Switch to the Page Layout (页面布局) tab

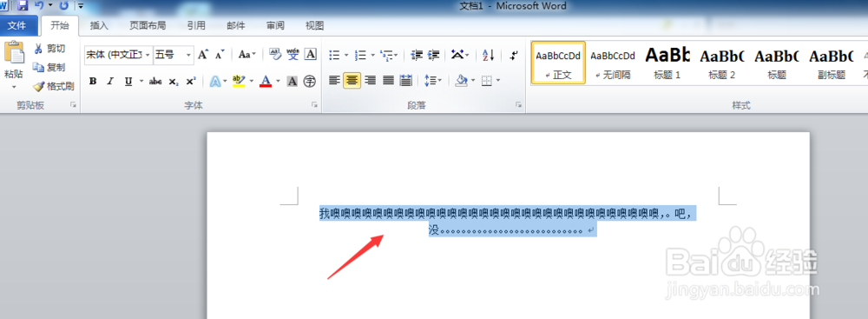148,25
